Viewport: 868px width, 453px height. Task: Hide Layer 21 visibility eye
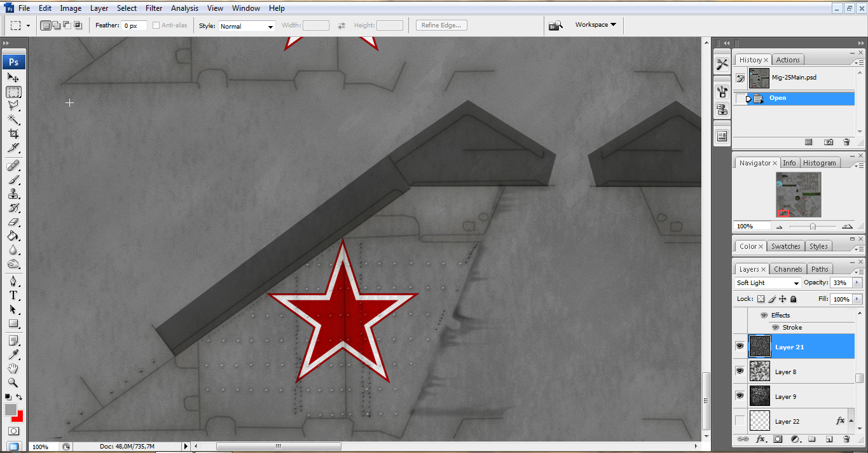pyautogui.click(x=740, y=346)
